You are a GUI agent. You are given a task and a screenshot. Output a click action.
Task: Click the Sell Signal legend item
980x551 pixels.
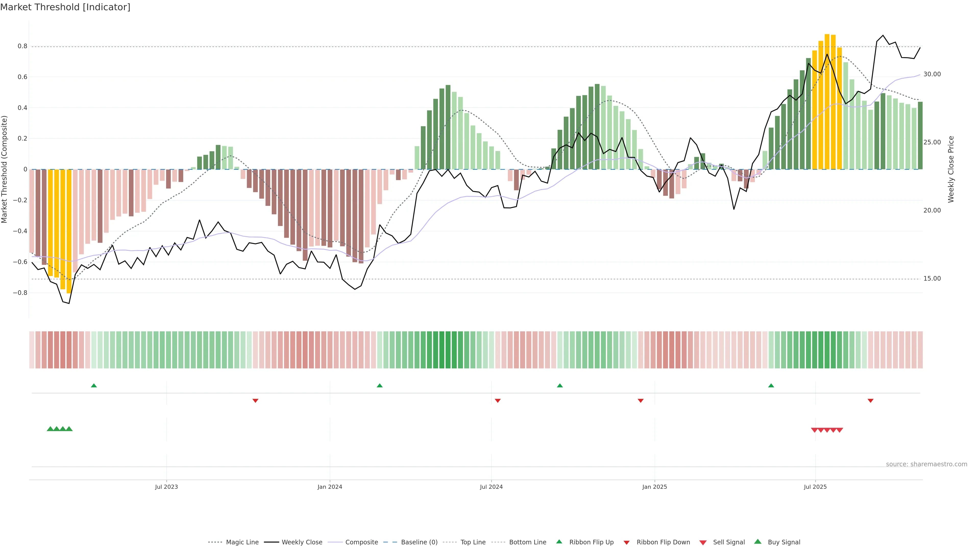tap(729, 542)
